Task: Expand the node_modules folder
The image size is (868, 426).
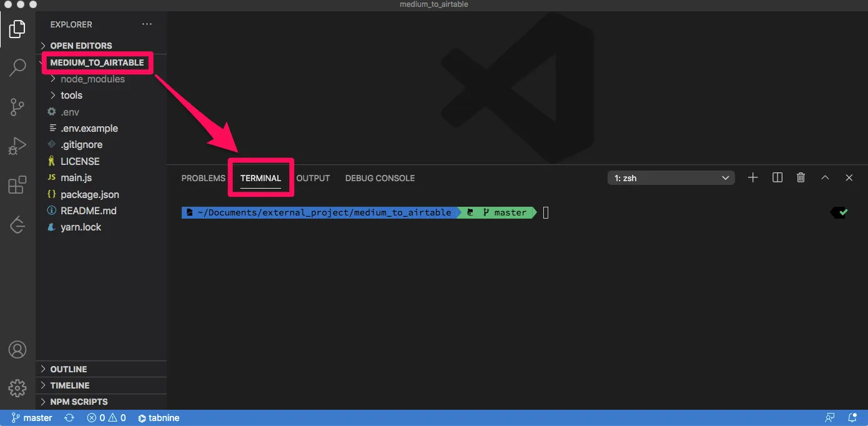Action: tap(92, 79)
